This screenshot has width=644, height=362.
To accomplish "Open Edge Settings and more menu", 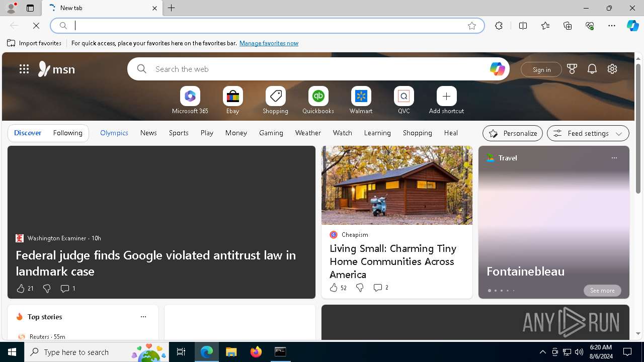I will pyautogui.click(x=612, y=26).
